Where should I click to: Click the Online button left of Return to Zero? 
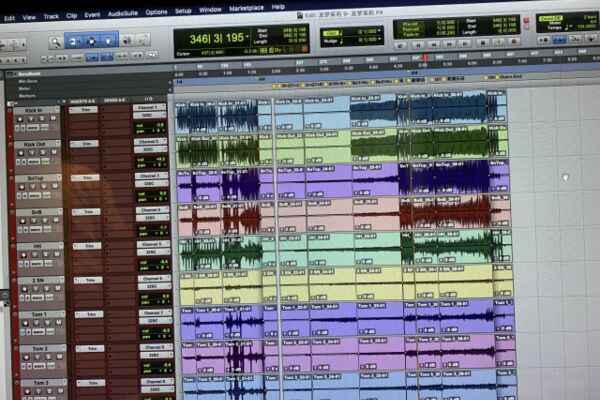coord(400,46)
